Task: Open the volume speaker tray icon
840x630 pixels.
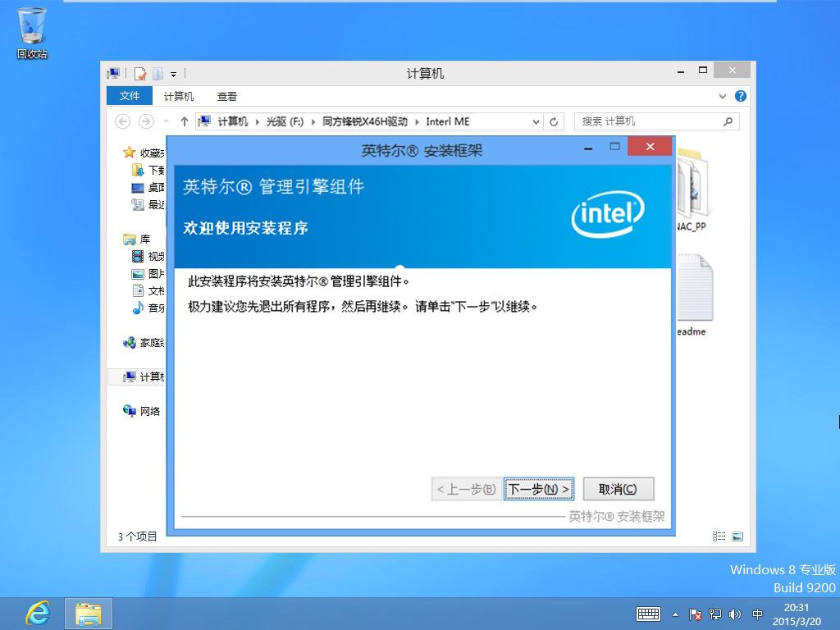Action: (735, 614)
